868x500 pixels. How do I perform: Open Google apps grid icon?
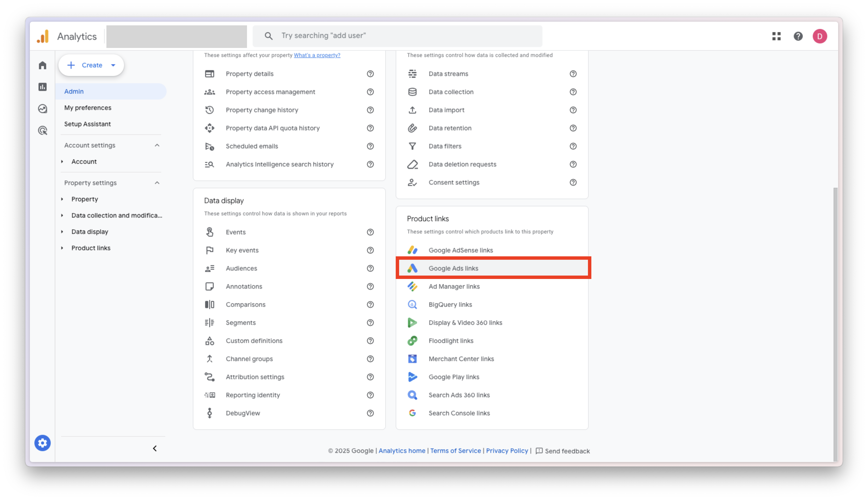tap(776, 36)
